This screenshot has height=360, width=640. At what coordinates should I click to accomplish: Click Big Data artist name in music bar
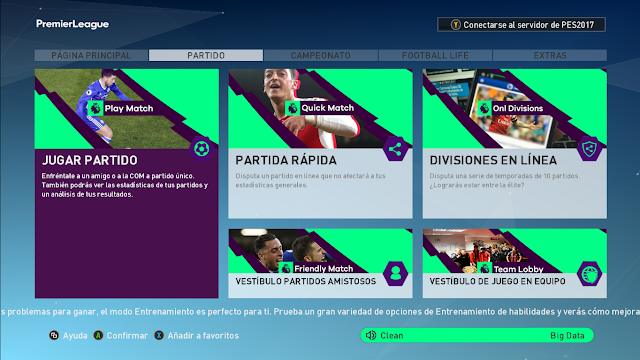567,336
